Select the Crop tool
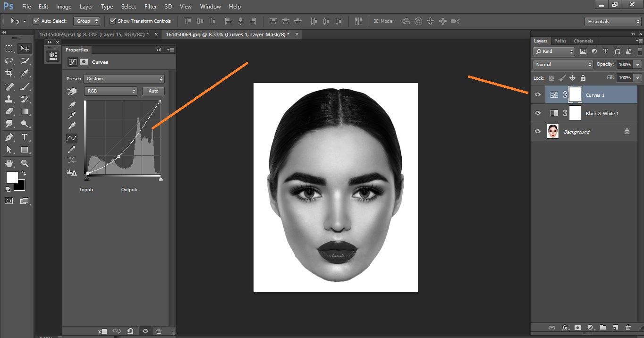The width and height of the screenshot is (644, 338). [8, 73]
